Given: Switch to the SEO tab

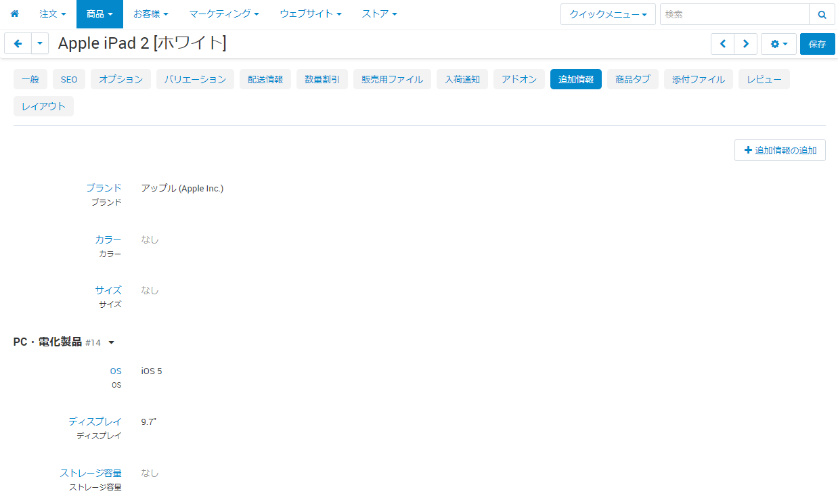Looking at the screenshot, I should tap(69, 79).
